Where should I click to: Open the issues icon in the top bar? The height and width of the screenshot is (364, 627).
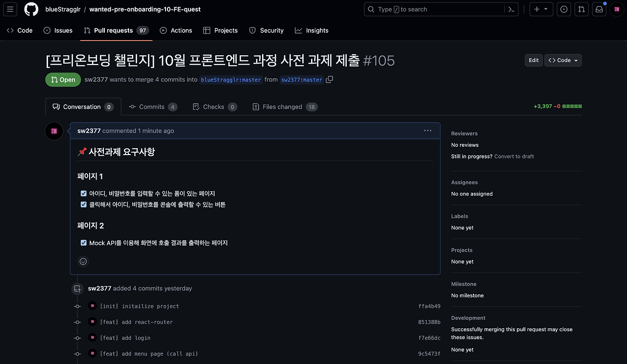pyautogui.click(x=564, y=9)
